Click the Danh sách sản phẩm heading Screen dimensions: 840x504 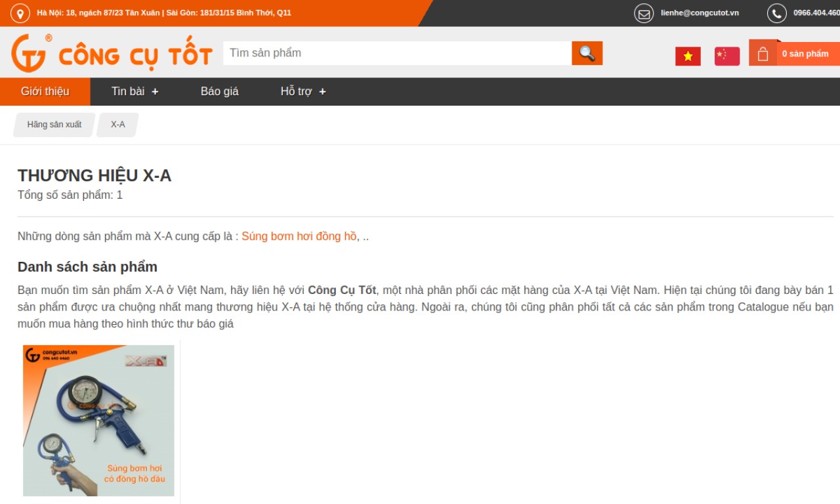click(x=87, y=266)
